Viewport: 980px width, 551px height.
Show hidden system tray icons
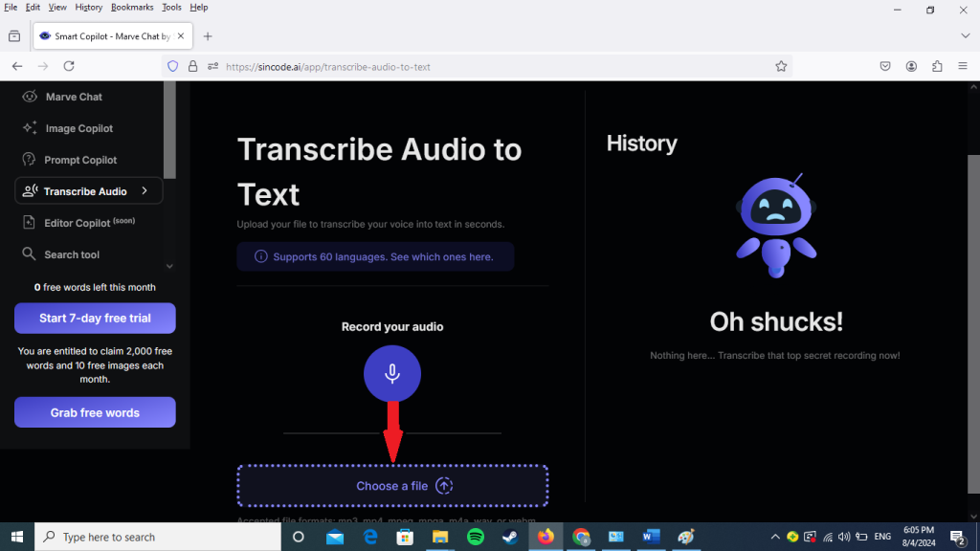(775, 537)
